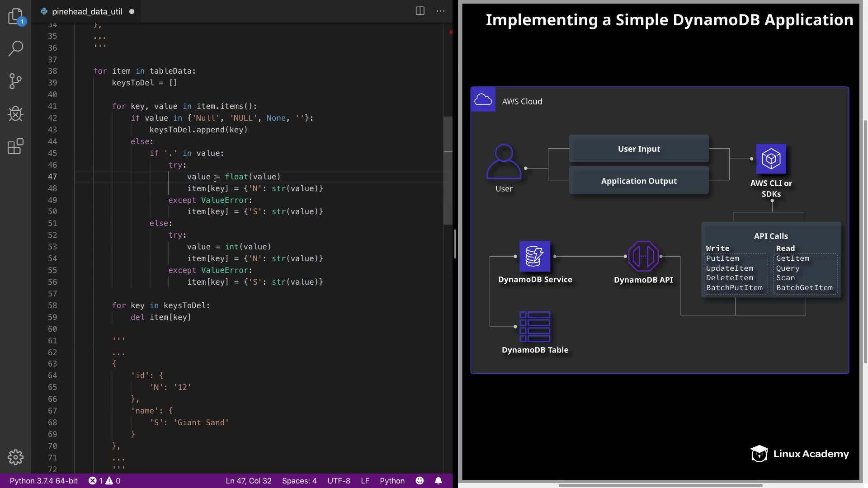
Task: Change the UTF-8 file encoding
Action: [x=339, y=481]
